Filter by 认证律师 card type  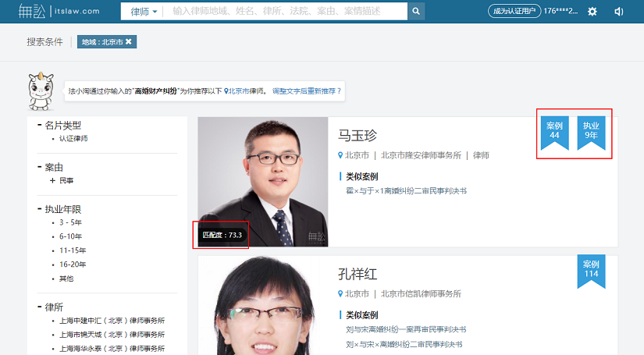pyautogui.click(x=73, y=138)
